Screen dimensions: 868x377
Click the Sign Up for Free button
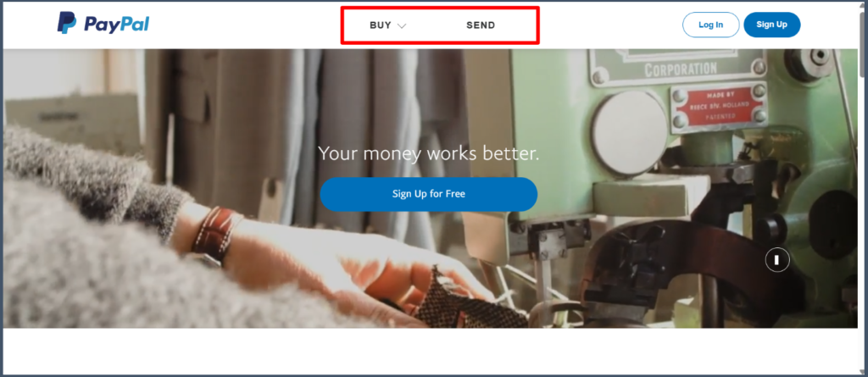tap(428, 194)
